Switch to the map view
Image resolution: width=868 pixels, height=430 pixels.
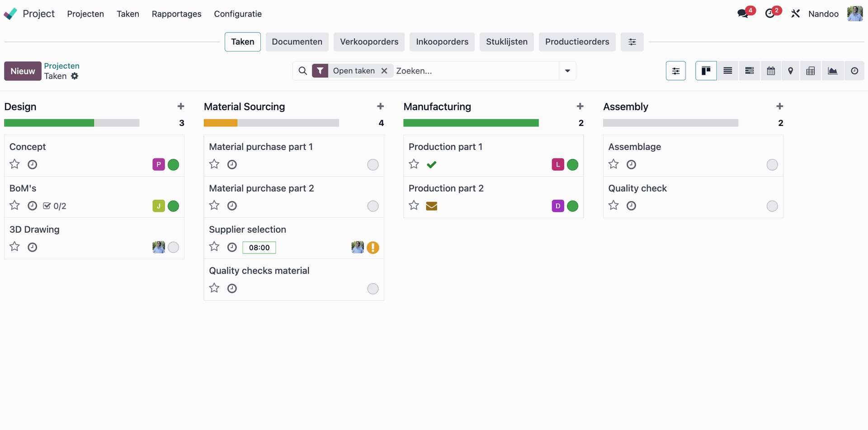(791, 70)
